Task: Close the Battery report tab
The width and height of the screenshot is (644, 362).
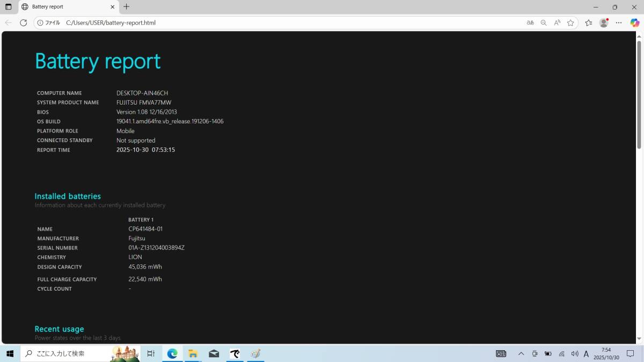Action: [x=113, y=7]
